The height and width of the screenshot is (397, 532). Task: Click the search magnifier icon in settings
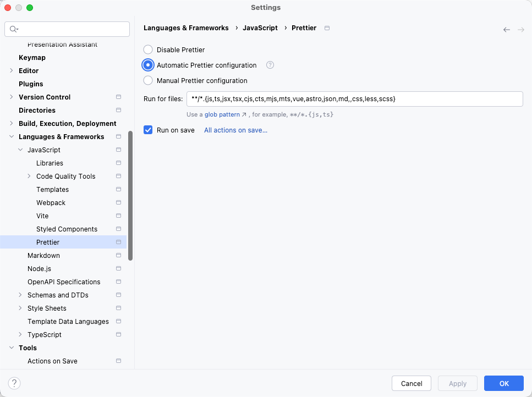pos(14,29)
